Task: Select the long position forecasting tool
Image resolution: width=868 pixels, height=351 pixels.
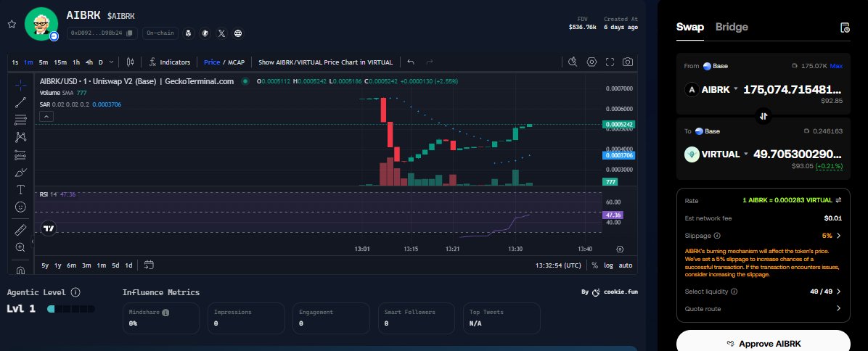Action: point(20,154)
